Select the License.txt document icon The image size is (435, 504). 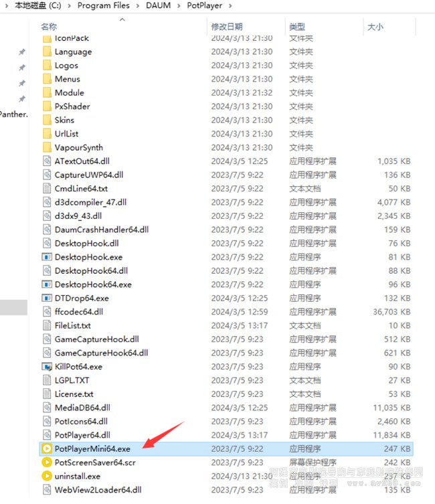tap(47, 394)
